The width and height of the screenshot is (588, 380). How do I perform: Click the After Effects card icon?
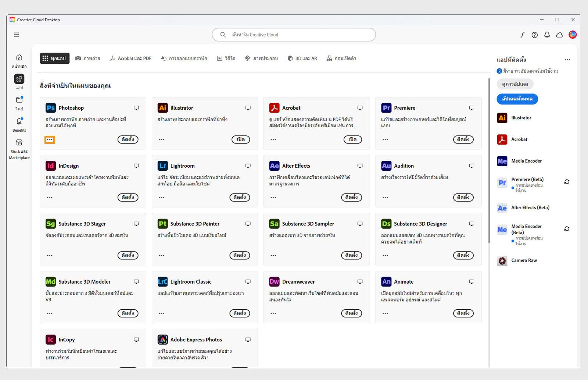[x=274, y=166]
